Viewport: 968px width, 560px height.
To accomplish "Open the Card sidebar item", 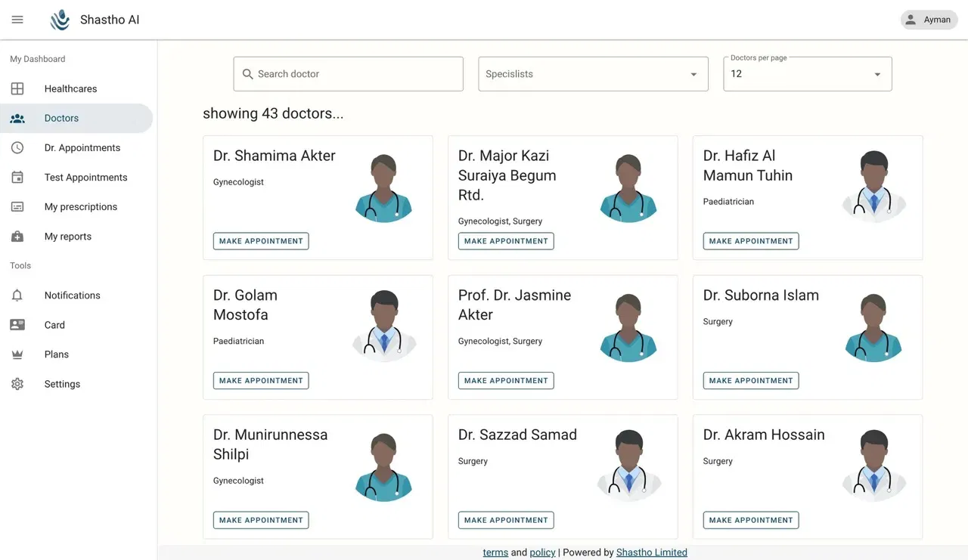I will (54, 325).
